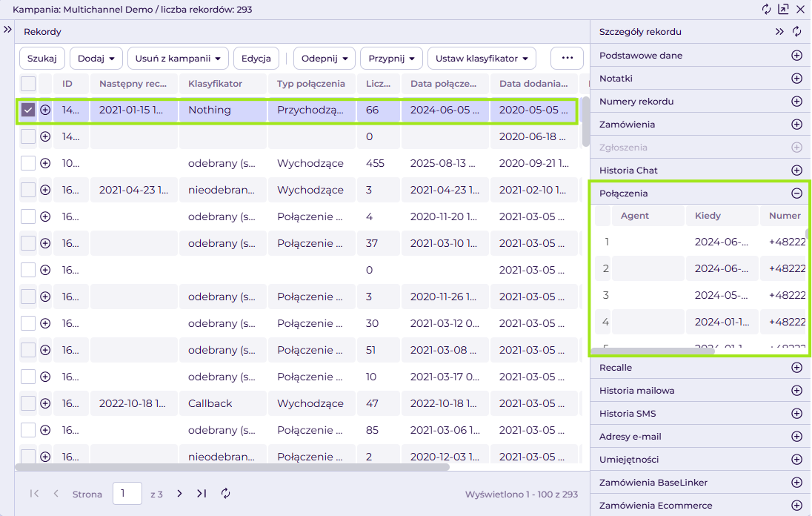
Task: Select the Callback classifier cell
Action: (223, 403)
